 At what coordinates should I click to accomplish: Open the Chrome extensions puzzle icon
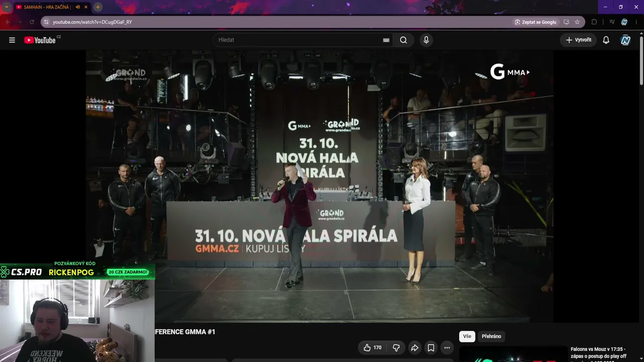click(x=594, y=22)
